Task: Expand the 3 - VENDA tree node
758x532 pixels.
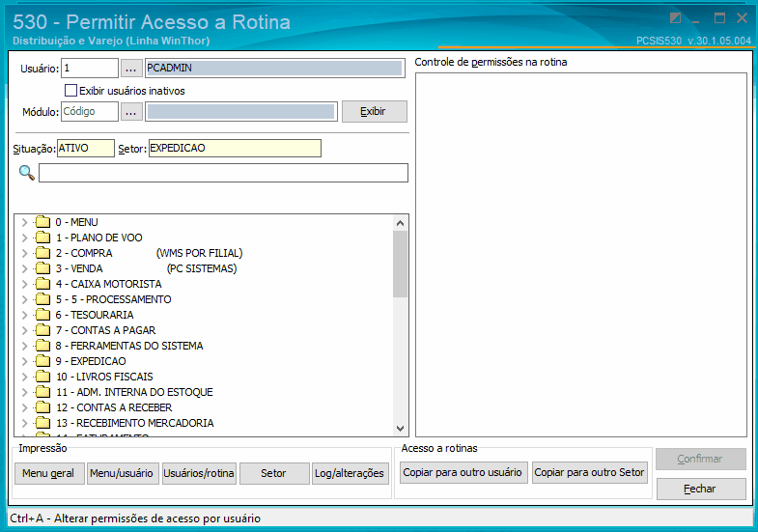Action: pyautogui.click(x=25, y=268)
